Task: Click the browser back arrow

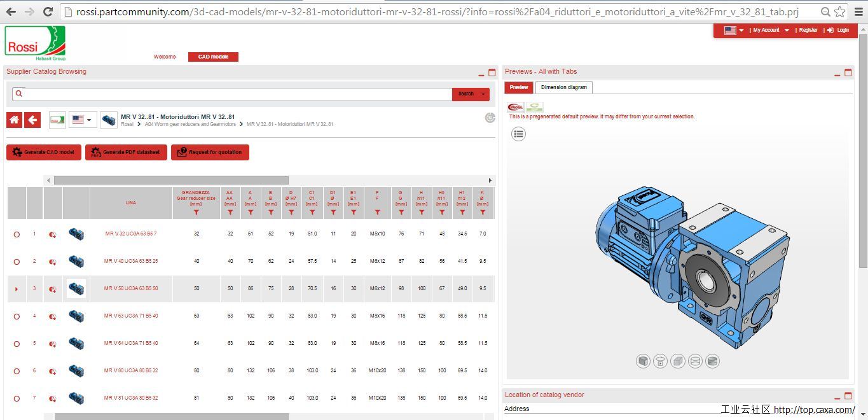Action: [11, 11]
